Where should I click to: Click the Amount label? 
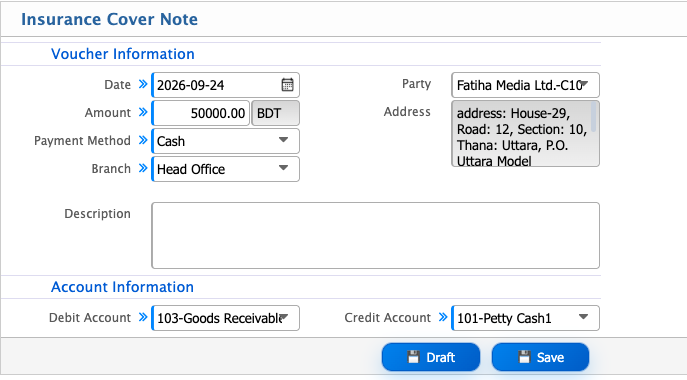[x=108, y=113]
